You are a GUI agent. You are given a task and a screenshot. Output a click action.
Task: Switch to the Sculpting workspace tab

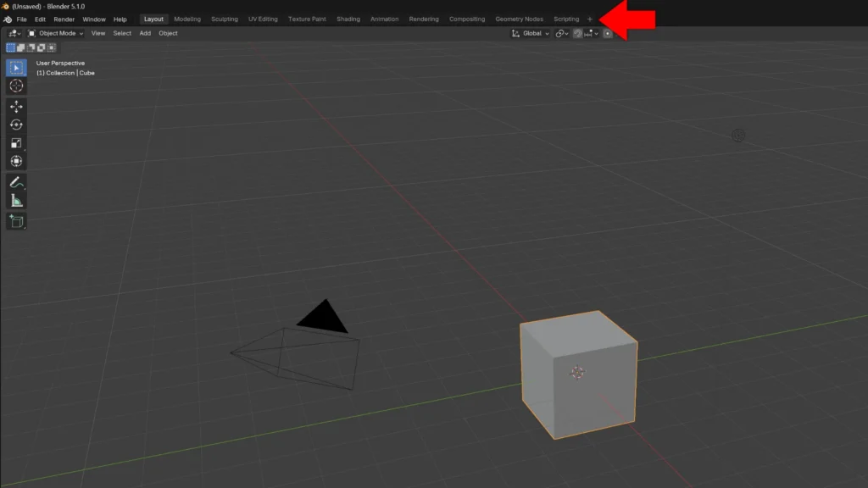224,19
